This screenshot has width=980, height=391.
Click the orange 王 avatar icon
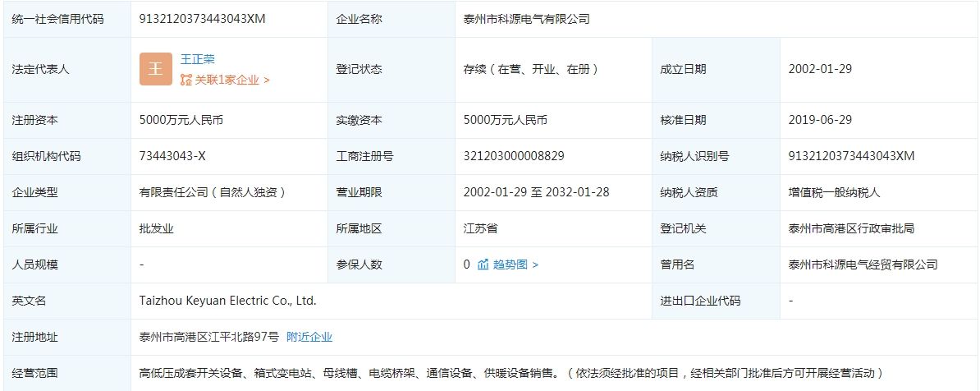(156, 69)
